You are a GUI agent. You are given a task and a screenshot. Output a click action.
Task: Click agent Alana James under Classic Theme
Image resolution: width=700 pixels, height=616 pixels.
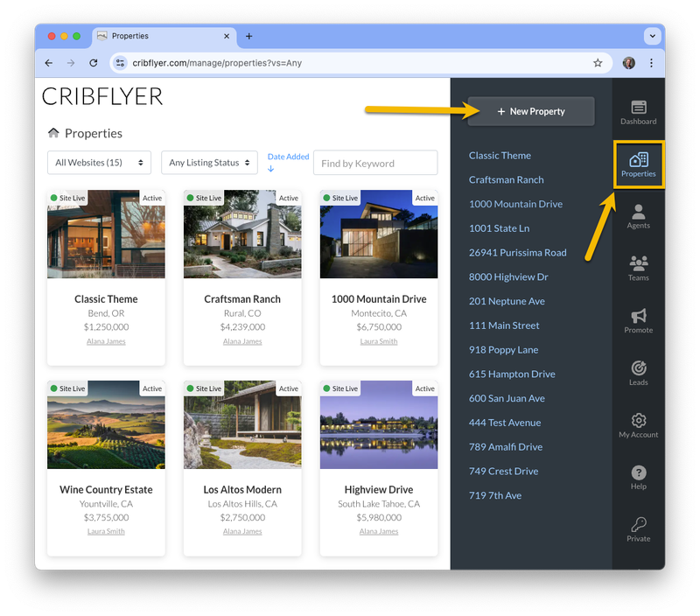[x=106, y=341]
